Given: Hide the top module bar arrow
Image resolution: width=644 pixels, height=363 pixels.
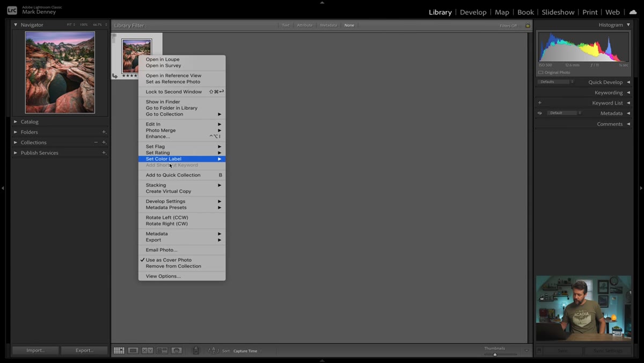Looking at the screenshot, I should click(322, 2).
